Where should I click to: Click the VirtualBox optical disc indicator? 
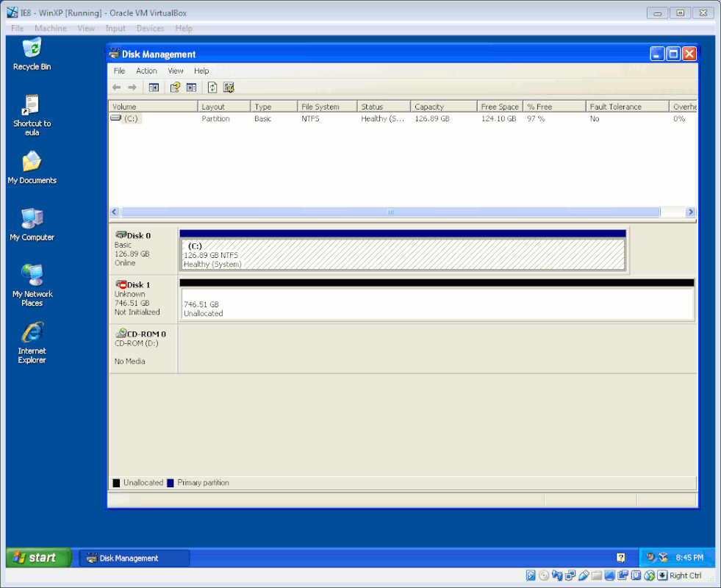tap(544, 575)
